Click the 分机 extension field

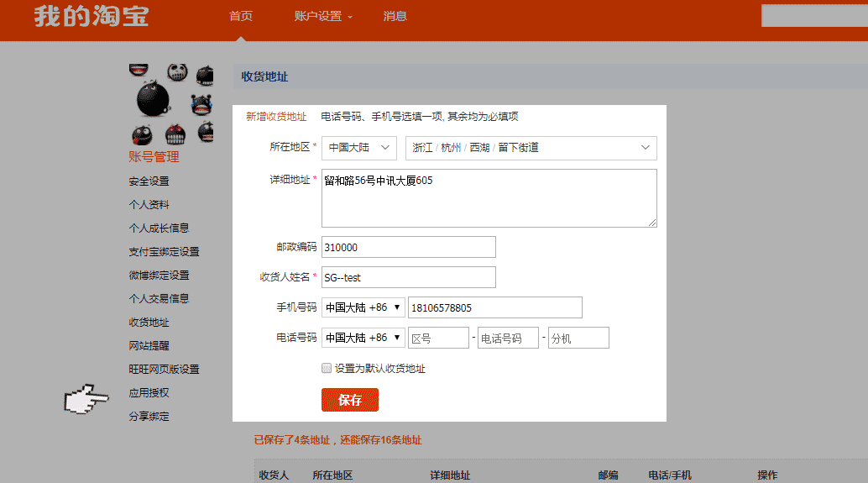[578, 338]
